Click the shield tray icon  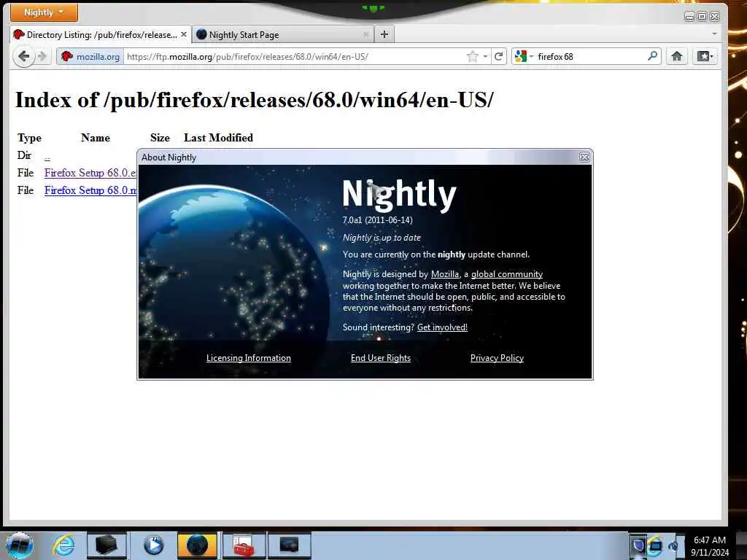click(638, 545)
